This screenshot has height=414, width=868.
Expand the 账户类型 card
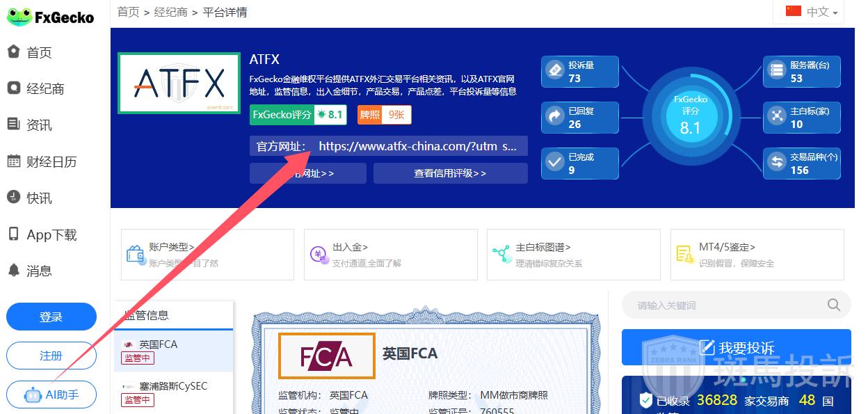click(207, 255)
